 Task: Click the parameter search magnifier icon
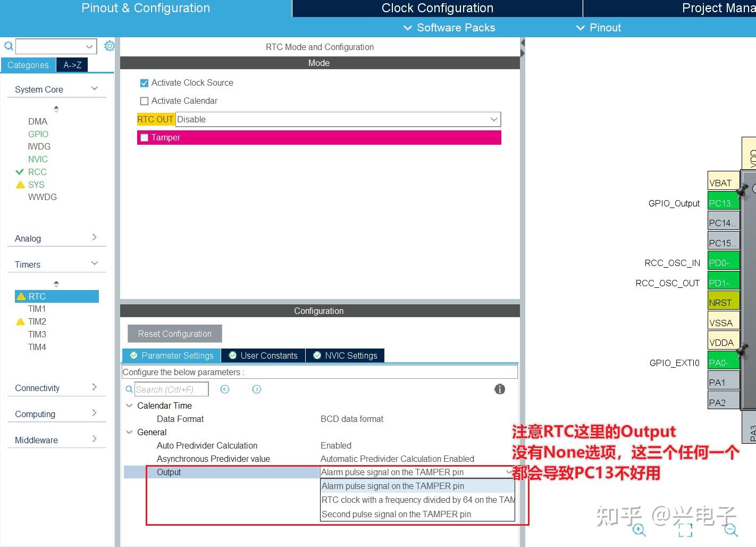pos(129,389)
